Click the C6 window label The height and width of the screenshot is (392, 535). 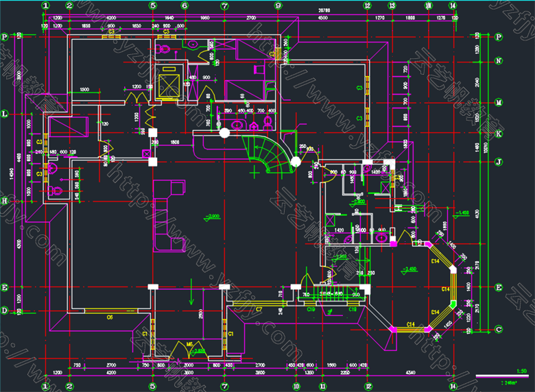[110, 317]
